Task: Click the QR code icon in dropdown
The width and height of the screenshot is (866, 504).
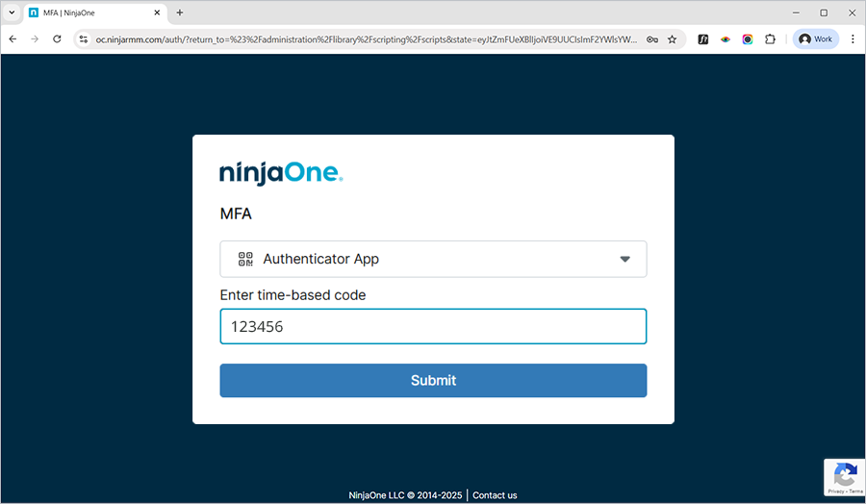Action: (245, 259)
